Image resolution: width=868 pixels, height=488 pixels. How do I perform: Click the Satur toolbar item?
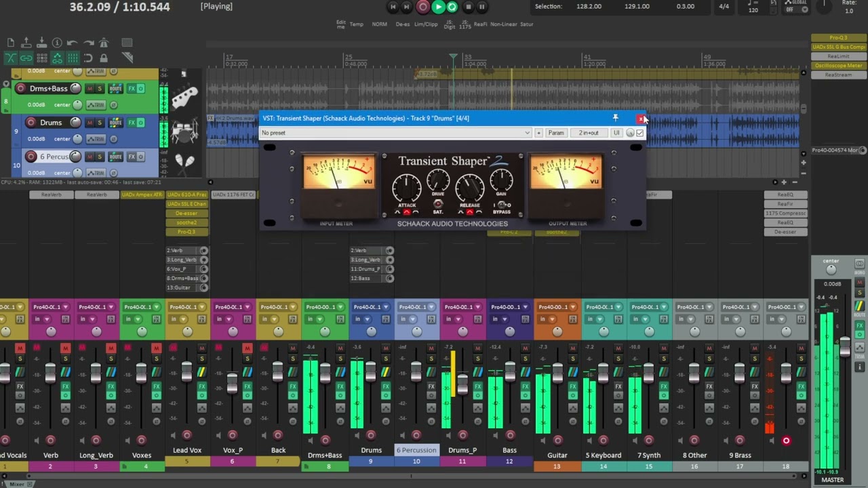526,24
